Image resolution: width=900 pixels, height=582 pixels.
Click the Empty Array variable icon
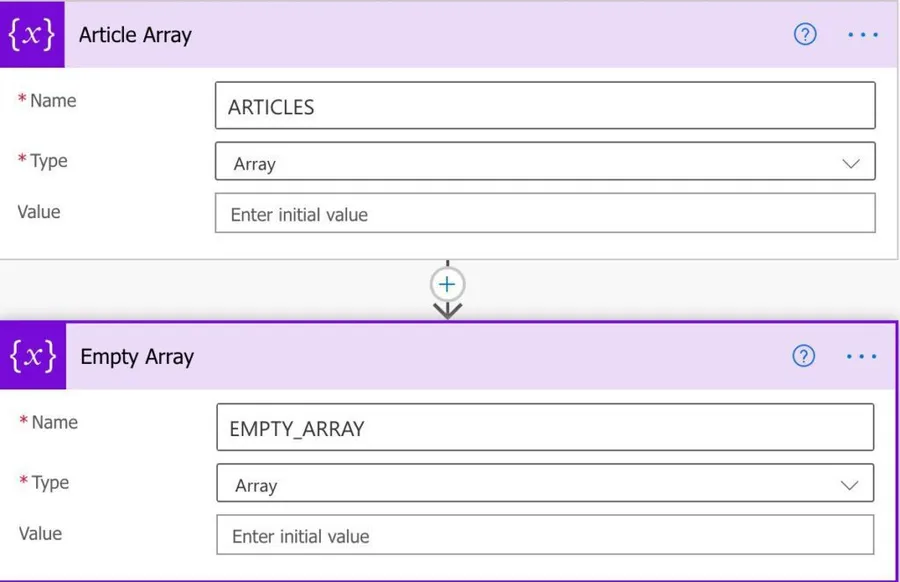pos(33,357)
